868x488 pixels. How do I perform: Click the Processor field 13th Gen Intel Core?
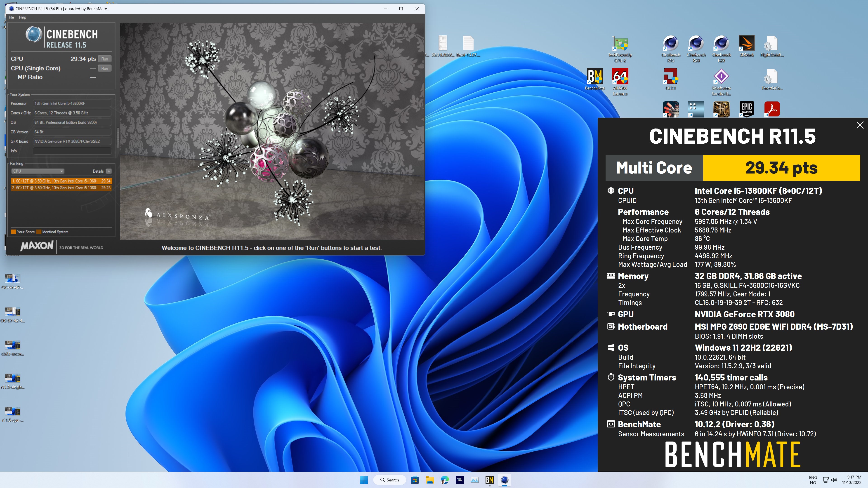pos(72,103)
